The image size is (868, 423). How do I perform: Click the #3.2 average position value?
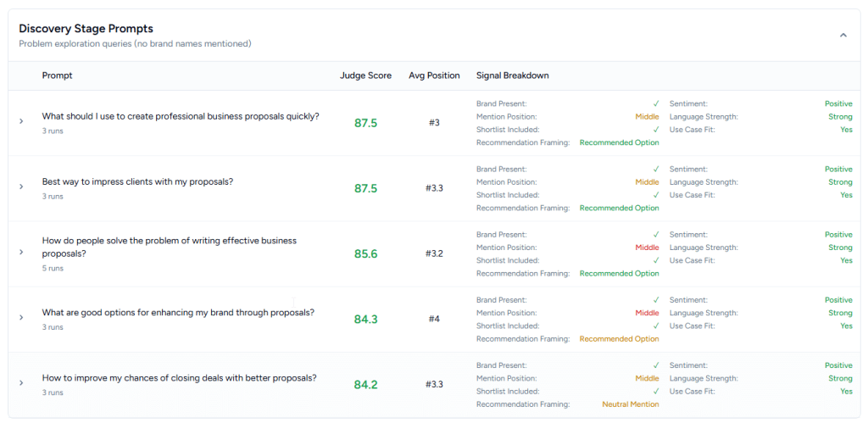[x=434, y=253]
